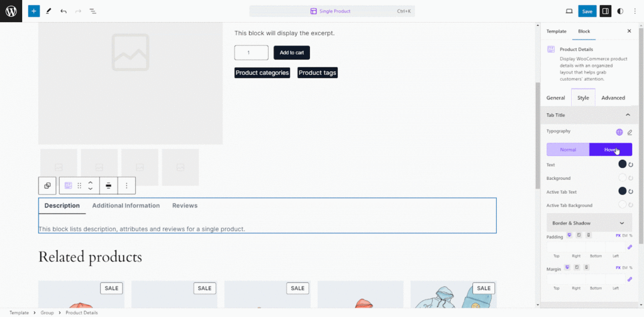The height and width of the screenshot is (317, 644).
Task: Click the Add to cart button
Action: pos(292,53)
